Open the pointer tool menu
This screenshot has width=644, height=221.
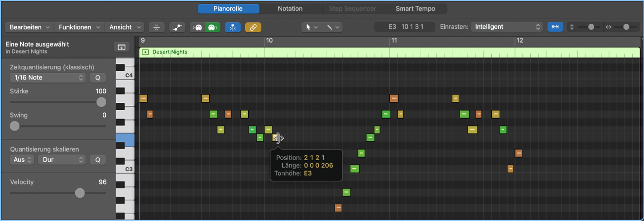[x=311, y=27]
